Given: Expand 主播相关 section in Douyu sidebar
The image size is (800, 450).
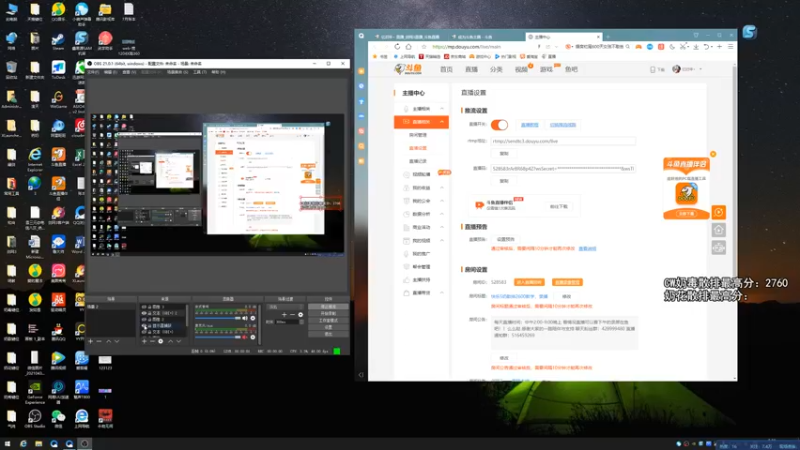Looking at the screenshot, I should (x=421, y=109).
